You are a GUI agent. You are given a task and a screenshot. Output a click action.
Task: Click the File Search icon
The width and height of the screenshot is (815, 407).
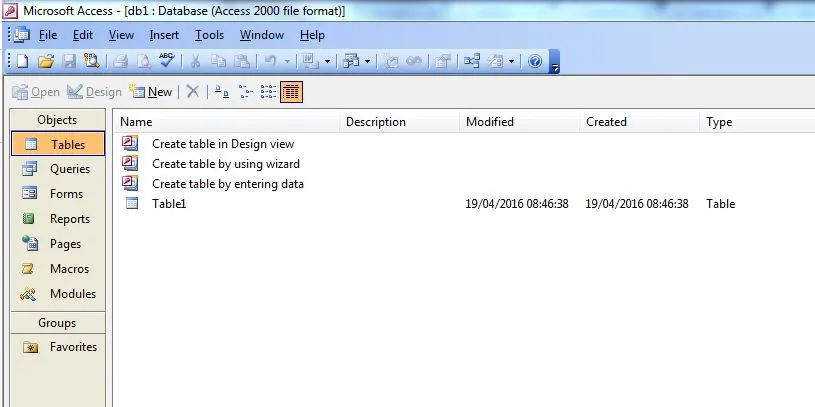tap(92, 61)
